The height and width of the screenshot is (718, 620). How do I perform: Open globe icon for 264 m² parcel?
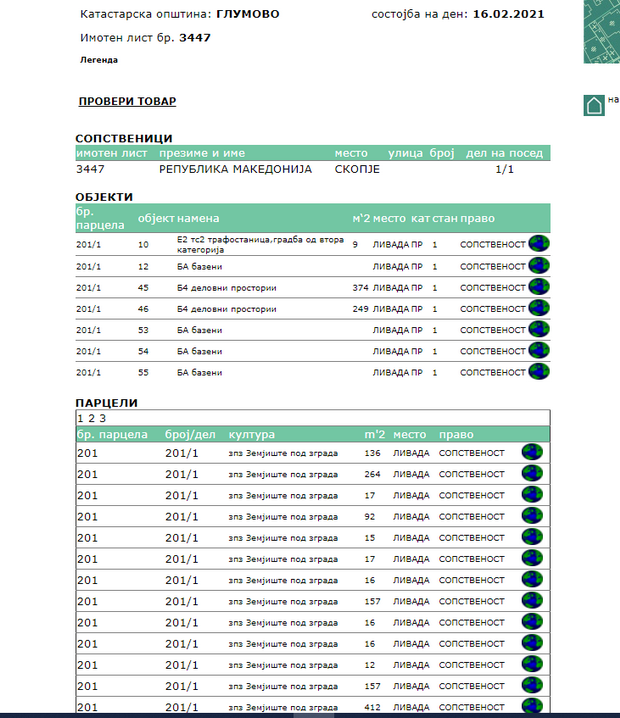click(532, 473)
